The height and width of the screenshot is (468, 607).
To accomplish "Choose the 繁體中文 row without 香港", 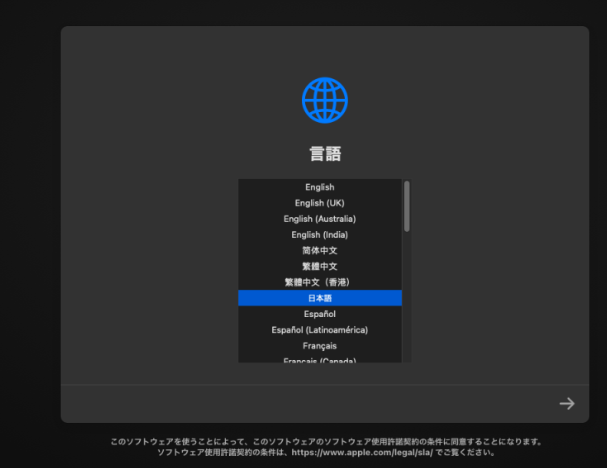I will pos(320,266).
